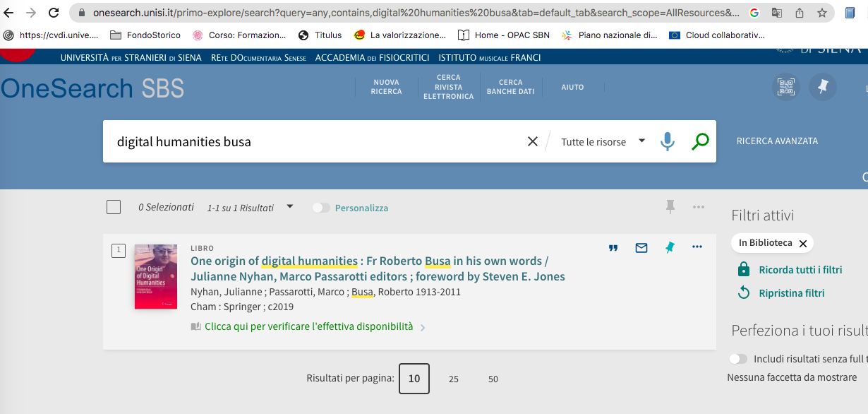Click the citation quote icon for the Busa record

[613, 247]
